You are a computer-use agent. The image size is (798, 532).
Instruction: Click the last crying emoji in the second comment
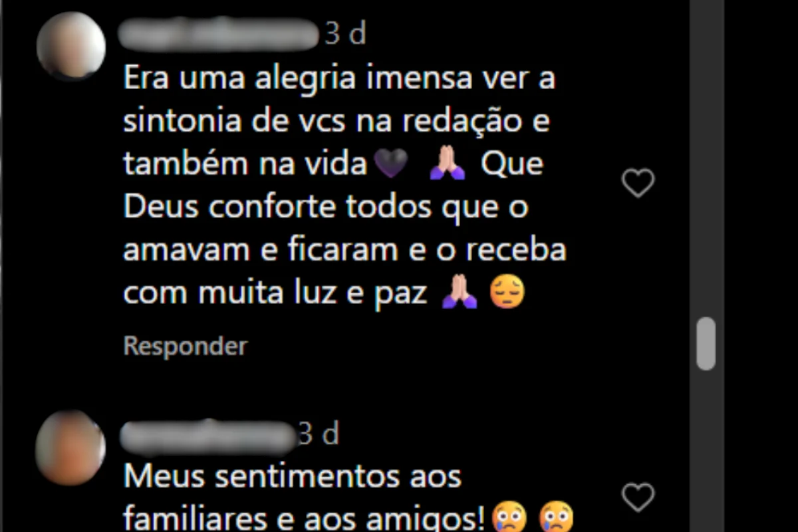(x=557, y=518)
